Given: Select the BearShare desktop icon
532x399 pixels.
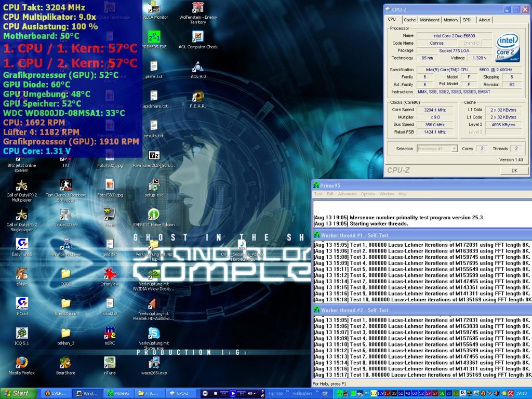Looking at the screenshot, I should [x=66, y=365].
